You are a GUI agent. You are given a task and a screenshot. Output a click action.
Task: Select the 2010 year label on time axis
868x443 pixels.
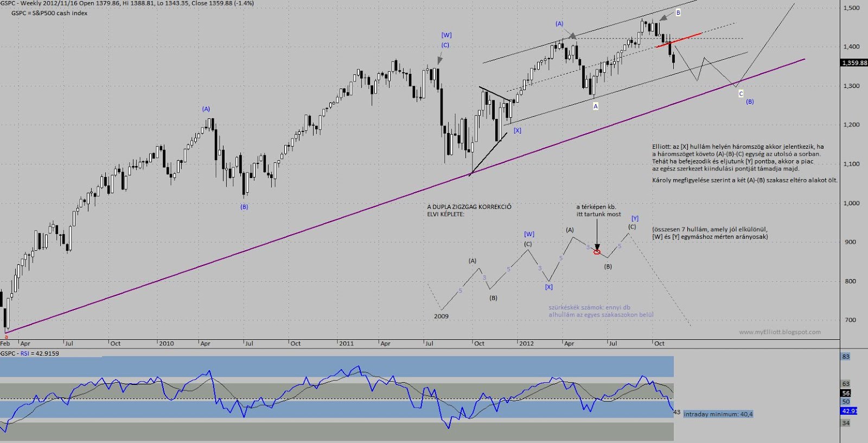166,343
